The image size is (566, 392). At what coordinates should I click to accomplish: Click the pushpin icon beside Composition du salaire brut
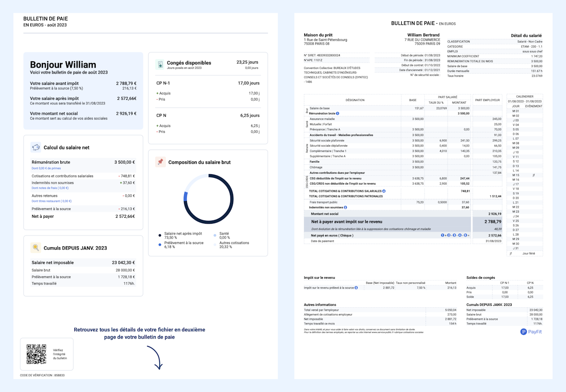tap(160, 162)
